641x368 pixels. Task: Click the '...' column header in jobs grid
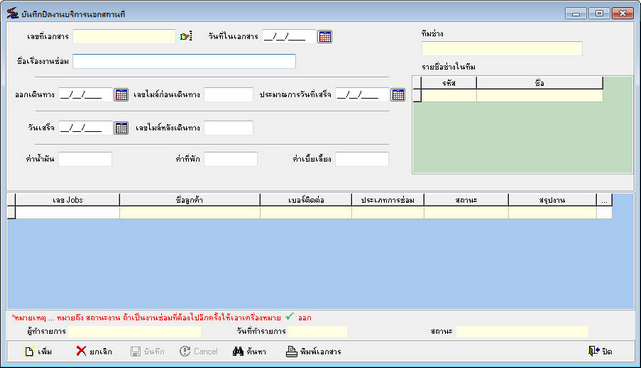click(x=604, y=200)
